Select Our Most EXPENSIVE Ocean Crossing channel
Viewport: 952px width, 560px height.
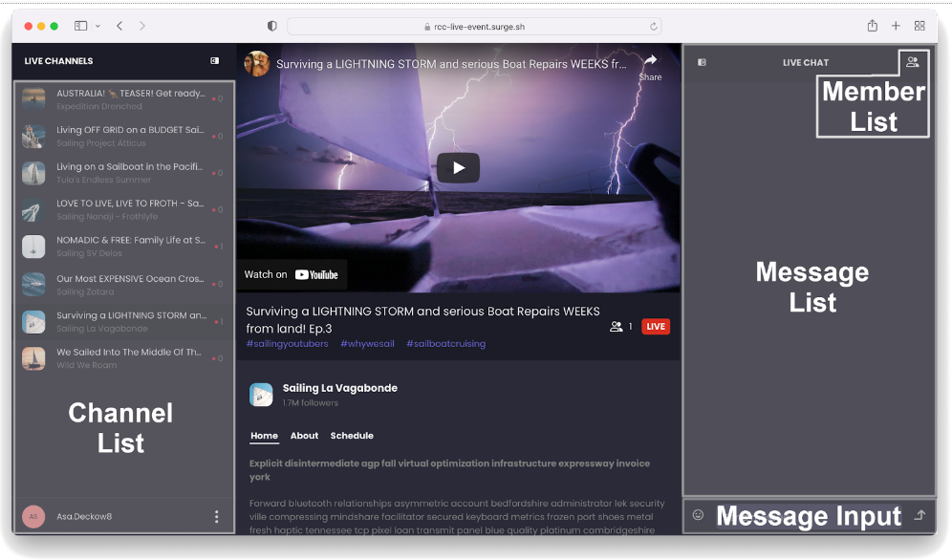coord(124,285)
